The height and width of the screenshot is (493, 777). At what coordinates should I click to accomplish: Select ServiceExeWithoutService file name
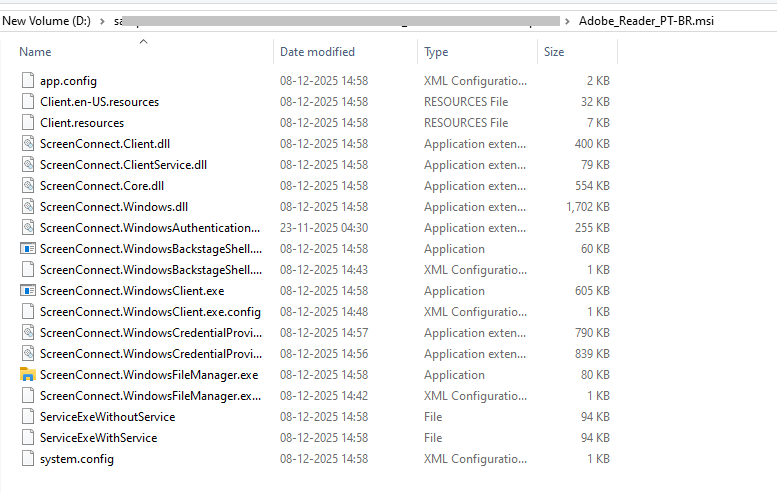(x=108, y=417)
